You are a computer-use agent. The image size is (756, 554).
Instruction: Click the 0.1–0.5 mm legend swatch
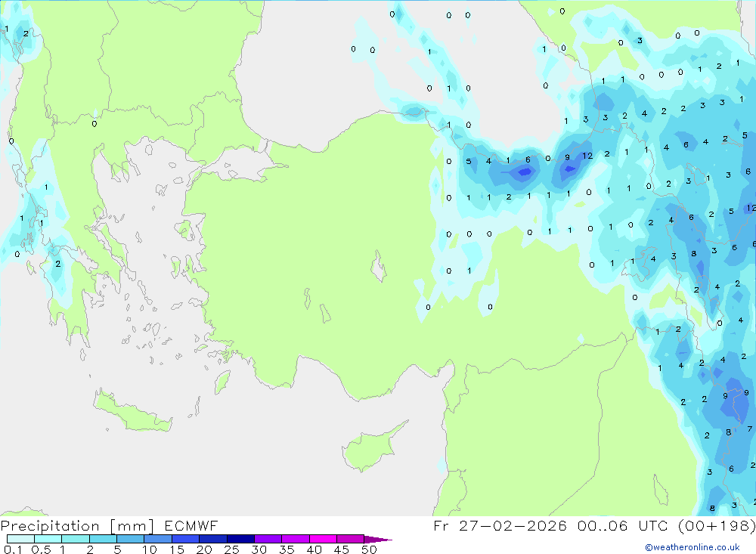coord(20,539)
